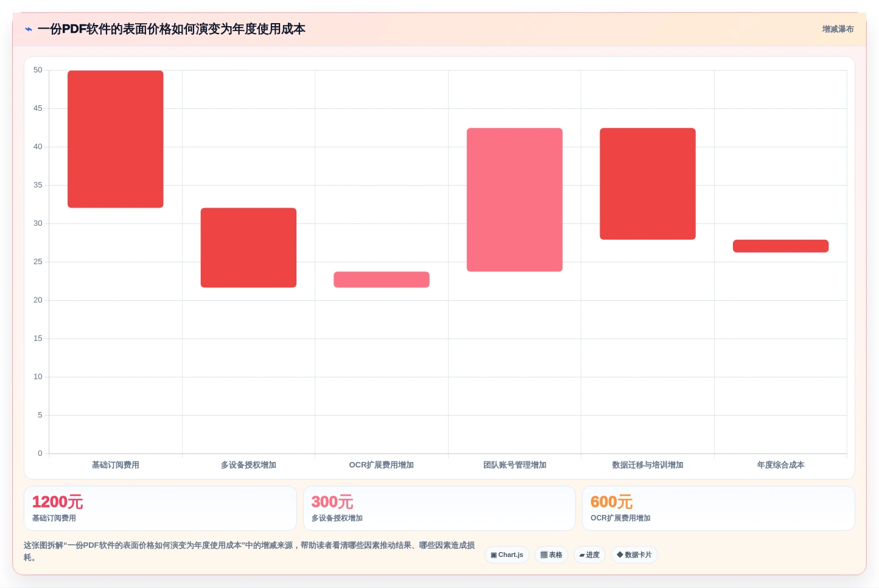Click the 数据迁移与培训增加 x-axis label

tap(648, 465)
